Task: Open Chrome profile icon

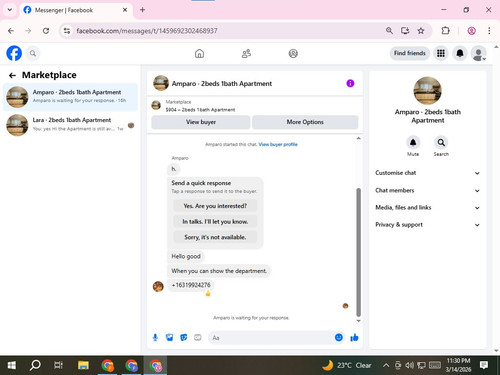Action: pyautogui.click(x=471, y=31)
